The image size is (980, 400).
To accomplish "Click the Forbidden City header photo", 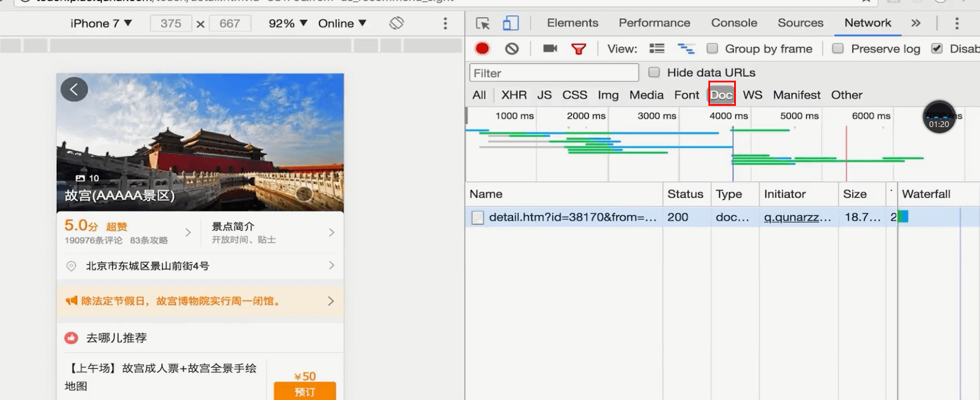I will (200, 142).
